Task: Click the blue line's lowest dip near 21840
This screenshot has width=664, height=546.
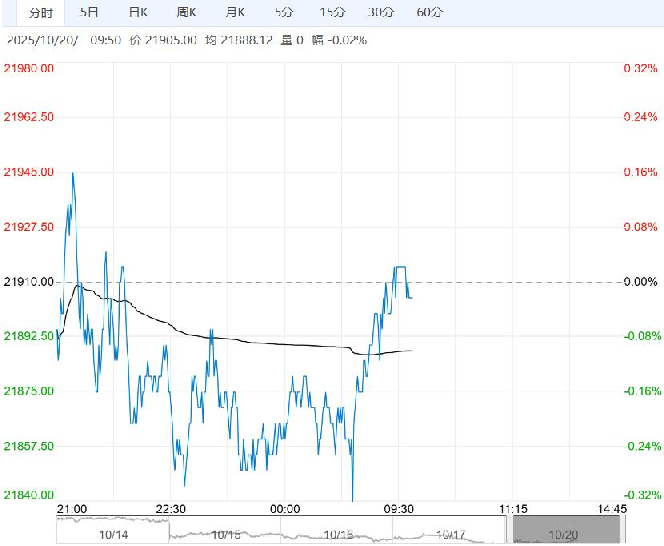Action: pyautogui.click(x=353, y=498)
